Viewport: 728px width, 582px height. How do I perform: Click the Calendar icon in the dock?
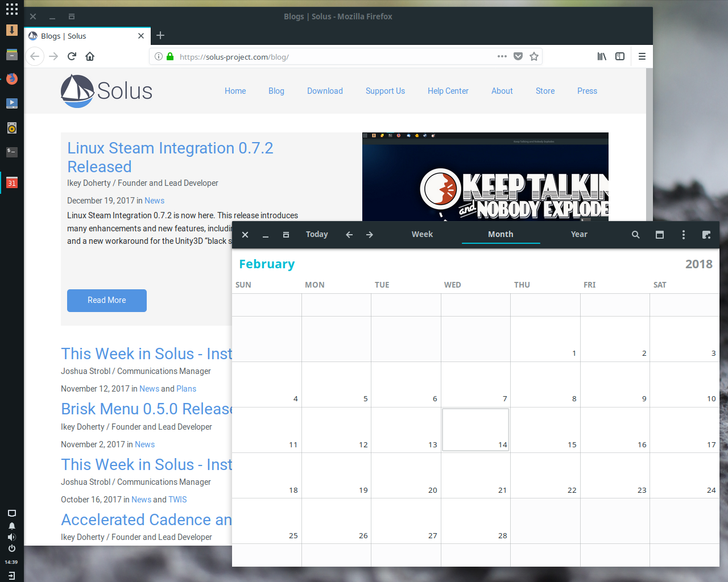pos(12,182)
